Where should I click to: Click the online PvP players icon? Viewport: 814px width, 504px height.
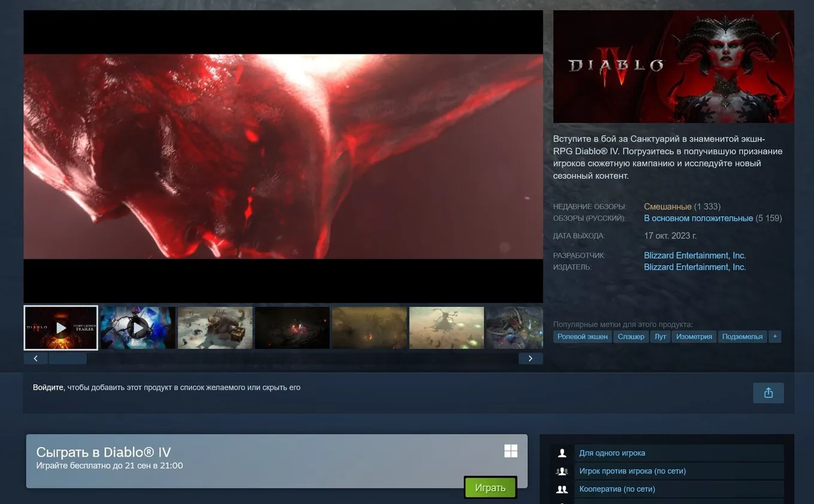(562, 471)
